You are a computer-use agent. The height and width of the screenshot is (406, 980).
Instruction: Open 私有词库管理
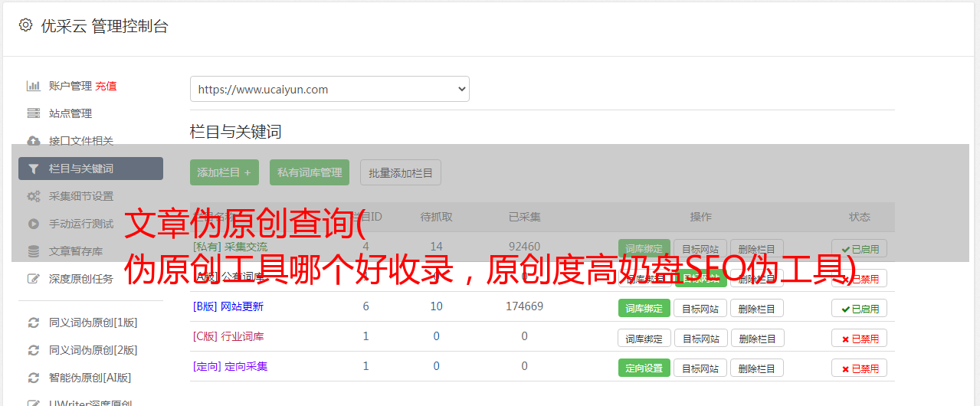[x=310, y=172]
